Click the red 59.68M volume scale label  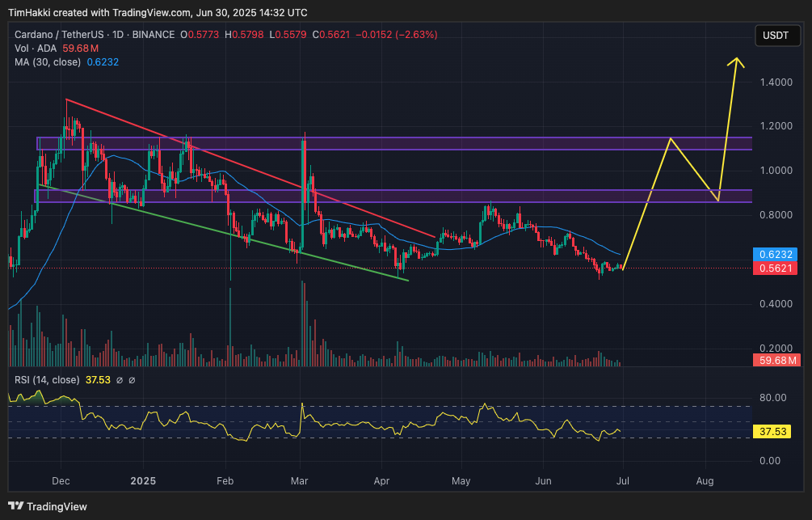click(x=776, y=360)
